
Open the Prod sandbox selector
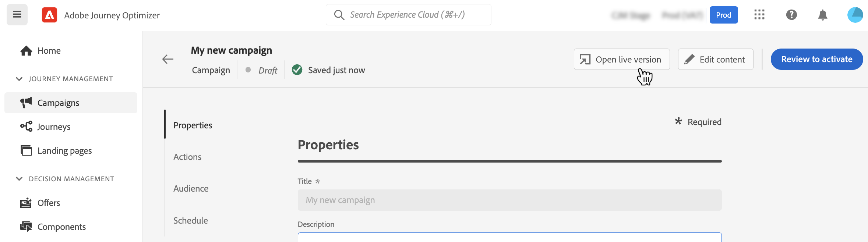(723, 15)
